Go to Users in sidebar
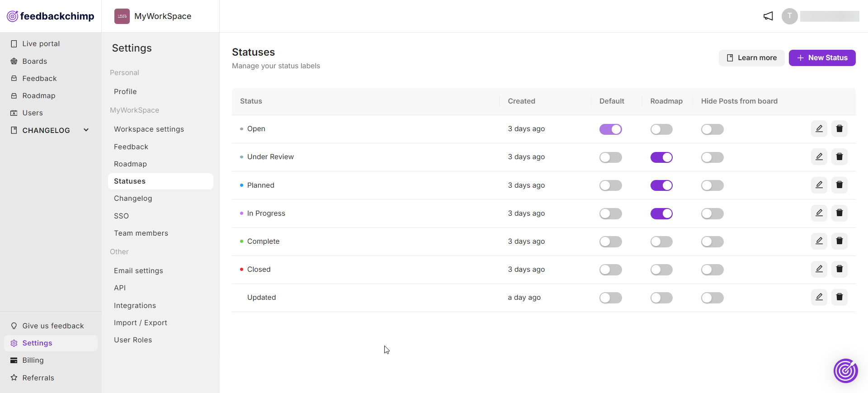The height and width of the screenshot is (393, 868). tap(33, 113)
